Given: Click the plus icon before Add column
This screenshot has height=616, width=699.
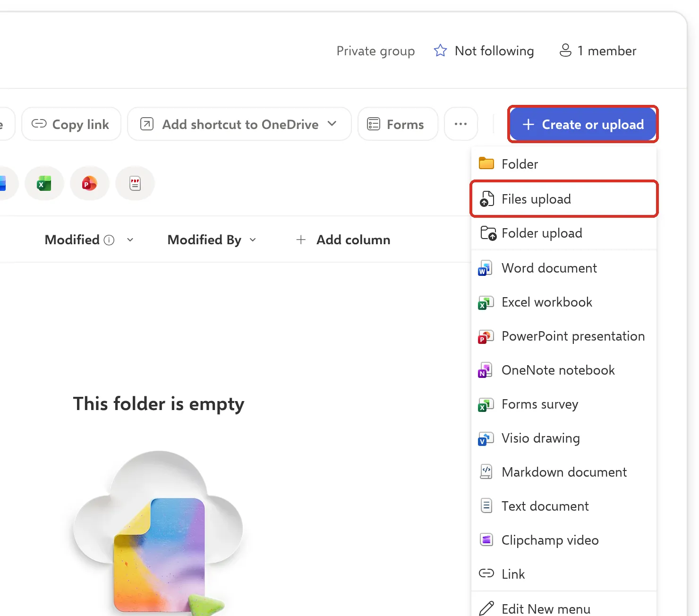Looking at the screenshot, I should pyautogui.click(x=301, y=240).
